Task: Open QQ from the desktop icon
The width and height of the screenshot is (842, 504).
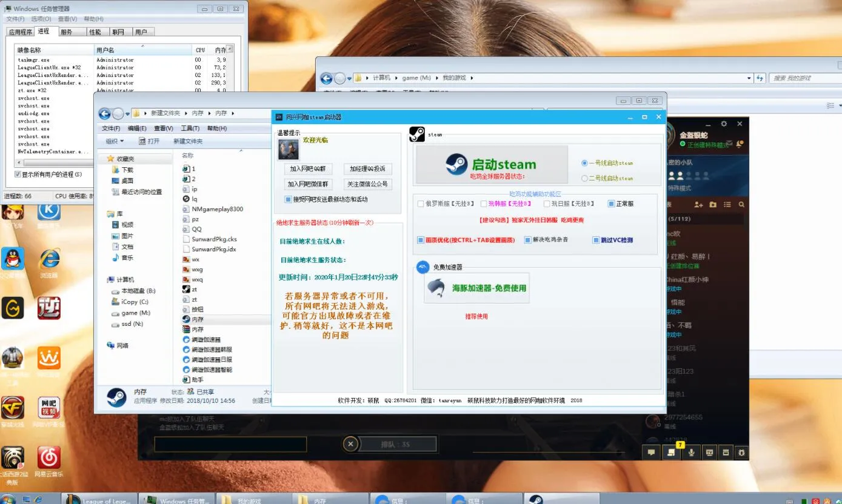Action: (x=13, y=257)
